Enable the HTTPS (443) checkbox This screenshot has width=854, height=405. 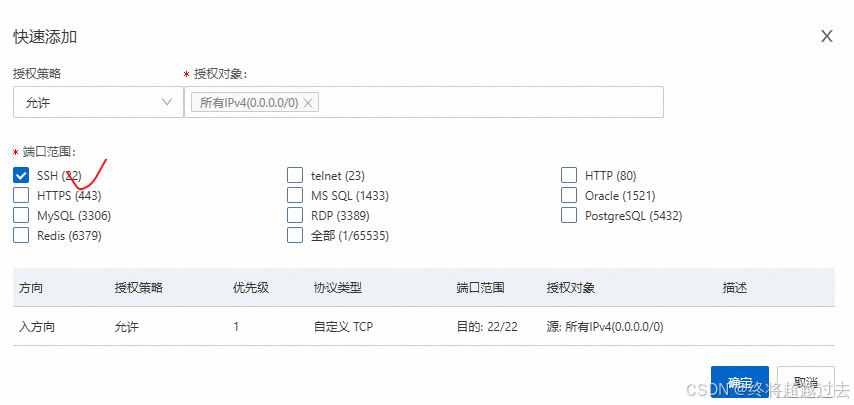coord(21,195)
